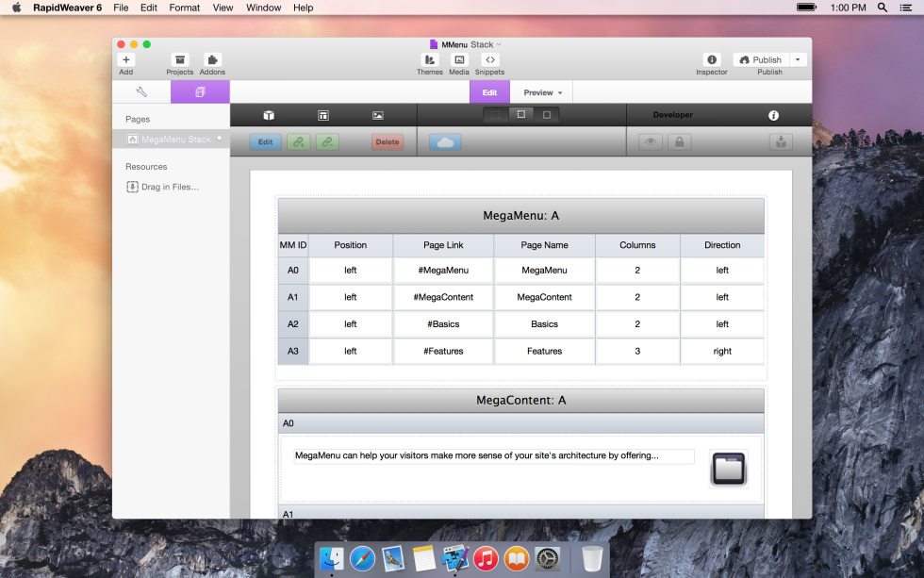Open the Addons puzzle icon
This screenshot has width=924, height=578.
coord(212,59)
